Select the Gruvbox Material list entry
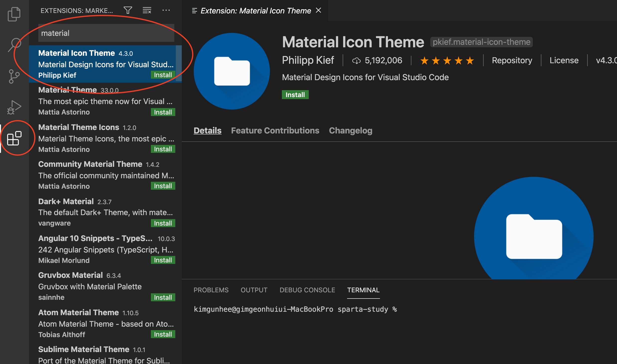Viewport: 617px width, 364px height. point(105,286)
